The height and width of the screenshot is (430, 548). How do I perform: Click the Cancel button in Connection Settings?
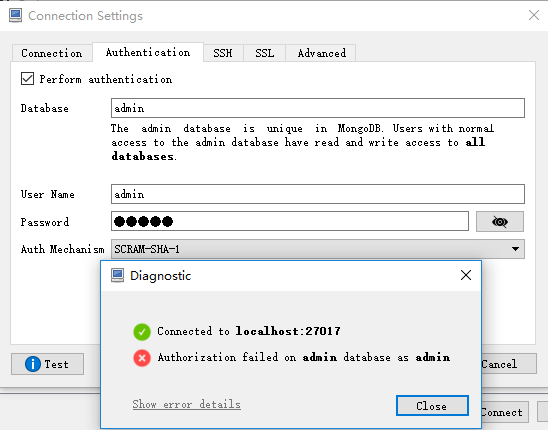pos(509,364)
